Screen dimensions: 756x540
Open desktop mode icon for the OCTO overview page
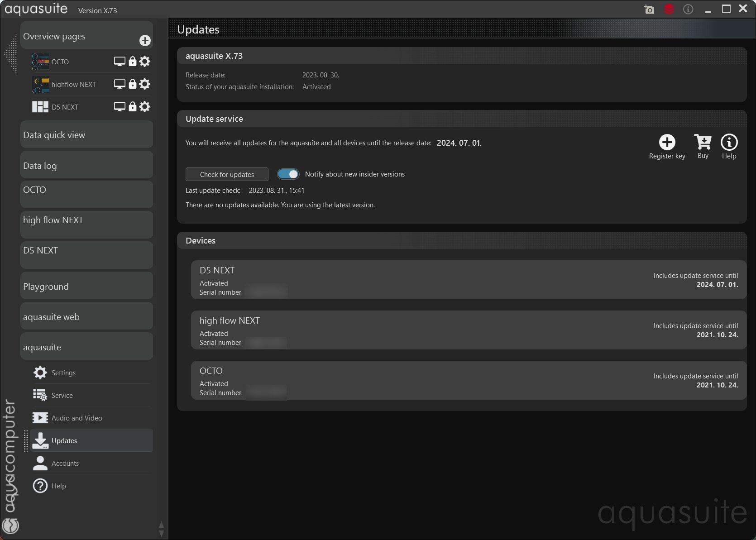[x=120, y=62]
